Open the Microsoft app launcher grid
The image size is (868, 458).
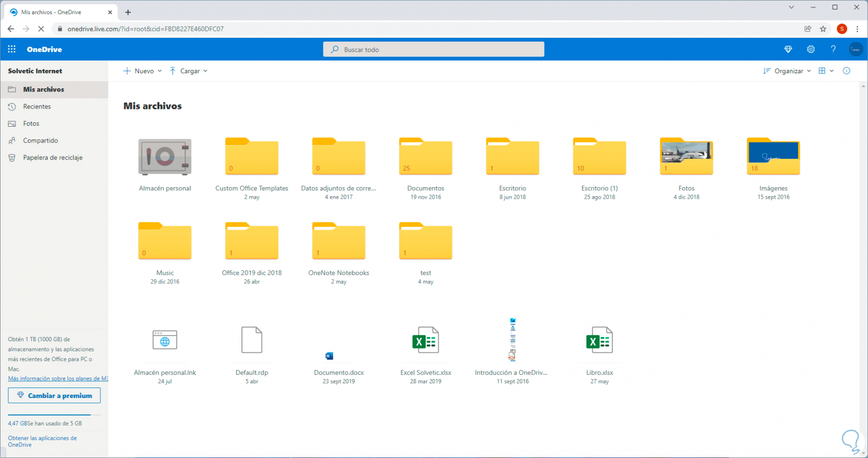12,49
